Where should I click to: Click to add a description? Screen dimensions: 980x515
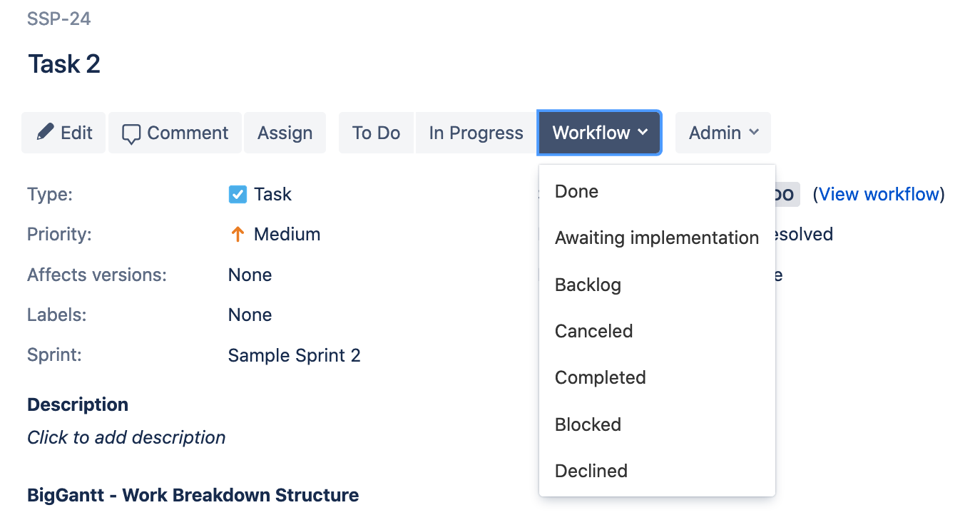click(126, 437)
